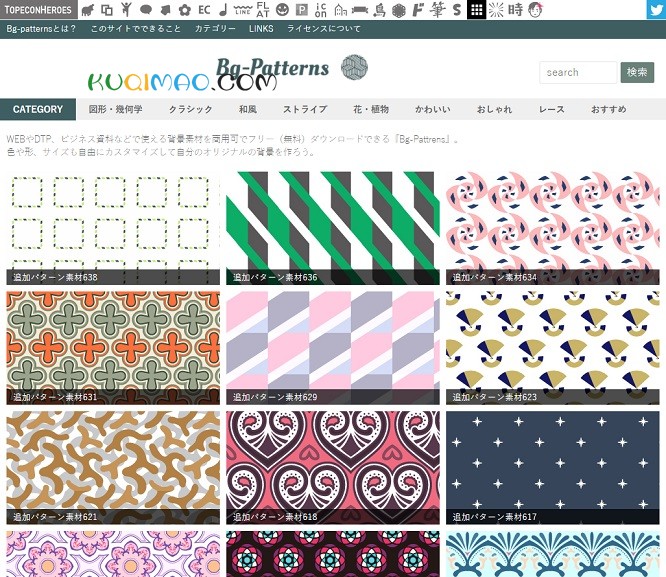Viewport: 666px width, 577px height.
Task: Open the light blue shell fan thumbnail
Action: [x=553, y=554]
